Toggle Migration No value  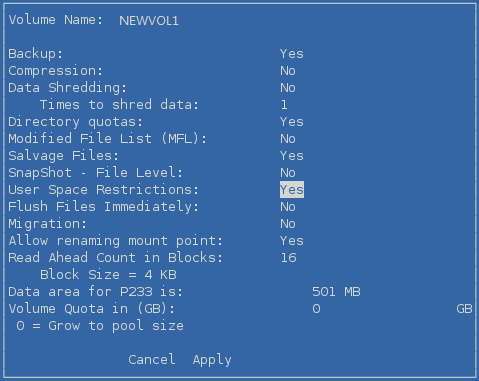click(x=288, y=224)
